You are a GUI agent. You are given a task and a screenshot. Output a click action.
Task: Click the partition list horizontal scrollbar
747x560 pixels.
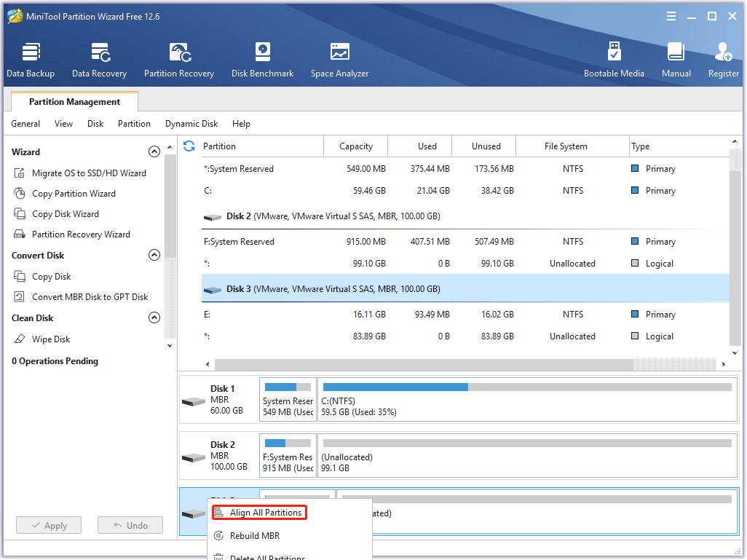point(424,364)
